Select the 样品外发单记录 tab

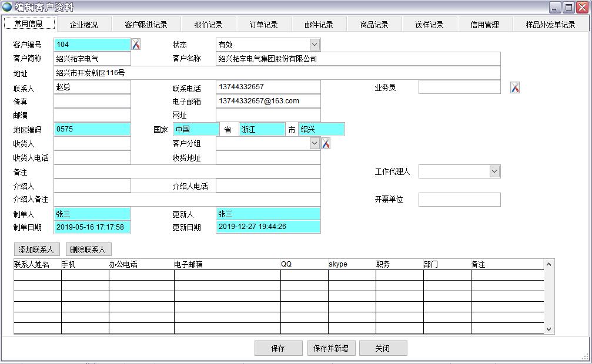(550, 25)
